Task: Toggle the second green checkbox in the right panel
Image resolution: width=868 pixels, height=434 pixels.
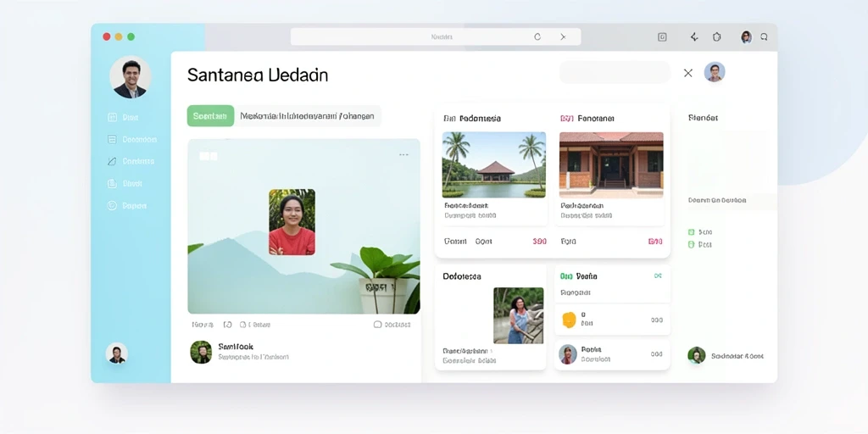Action: point(691,244)
